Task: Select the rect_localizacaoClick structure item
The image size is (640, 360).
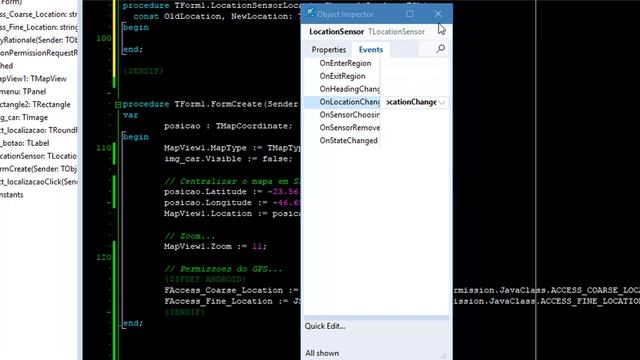Action: 38,182
